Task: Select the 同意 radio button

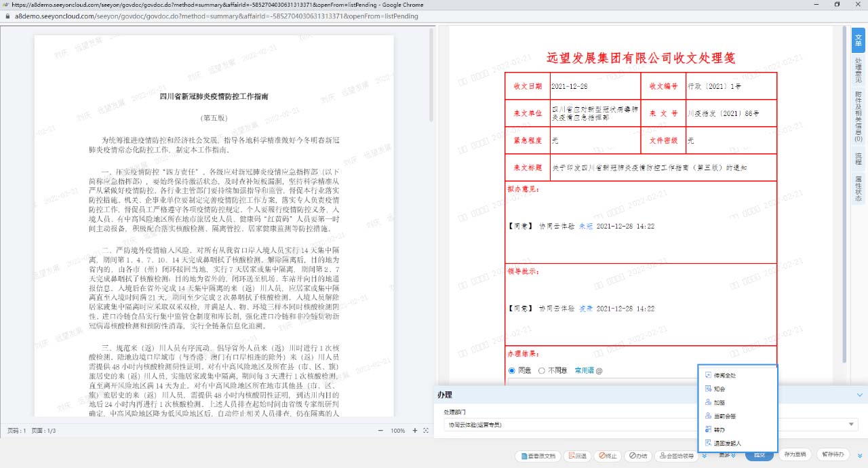Action: tap(512, 370)
